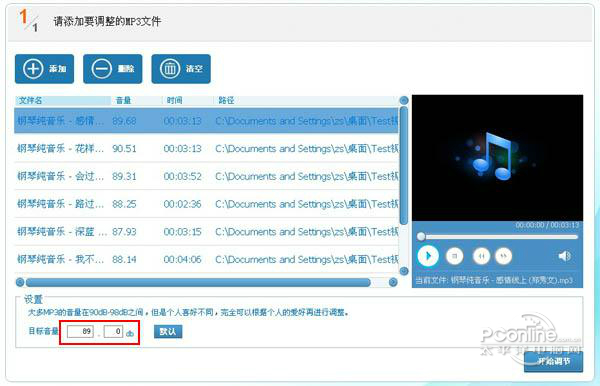Click the fast-forward player button
Screen dimensions: 600x386
tap(503, 256)
